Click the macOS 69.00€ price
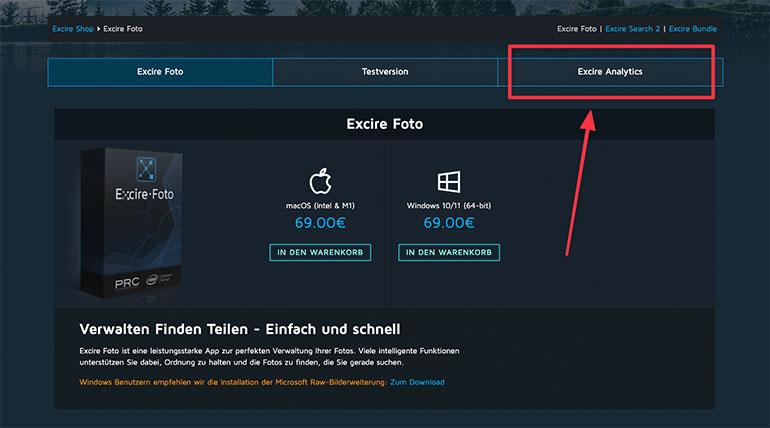 click(x=320, y=223)
